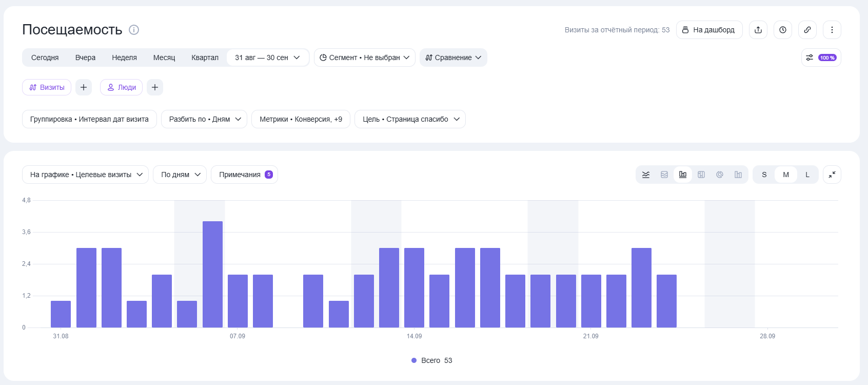Click the На дашборд button
The width and height of the screenshot is (868, 385).
click(x=709, y=30)
